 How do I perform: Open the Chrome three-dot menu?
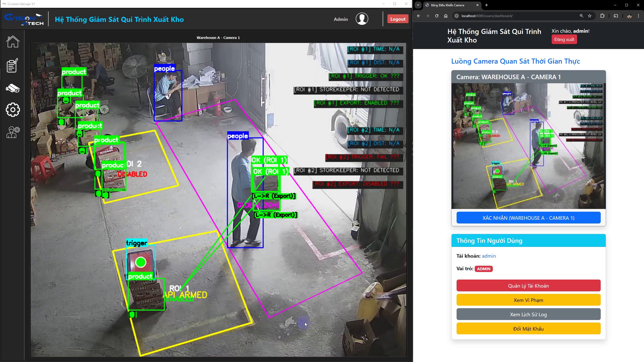(x=638, y=16)
